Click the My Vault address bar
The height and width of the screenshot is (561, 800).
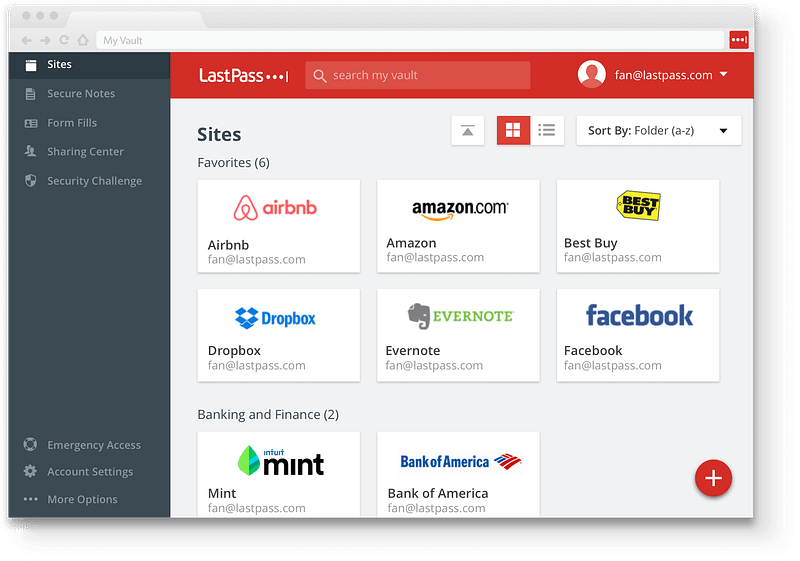point(410,40)
